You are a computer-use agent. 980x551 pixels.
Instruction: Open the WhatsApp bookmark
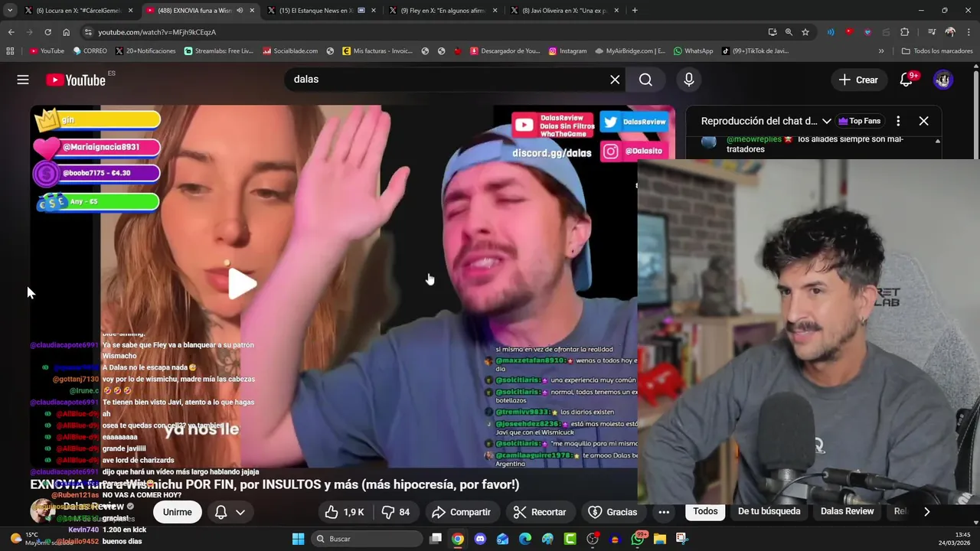coord(693,51)
